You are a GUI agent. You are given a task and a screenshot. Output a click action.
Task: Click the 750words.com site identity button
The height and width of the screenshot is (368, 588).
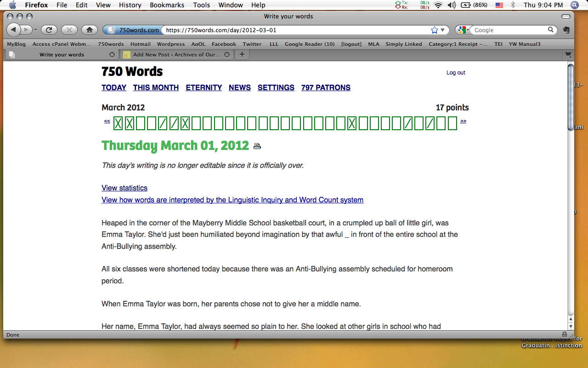[x=132, y=30]
